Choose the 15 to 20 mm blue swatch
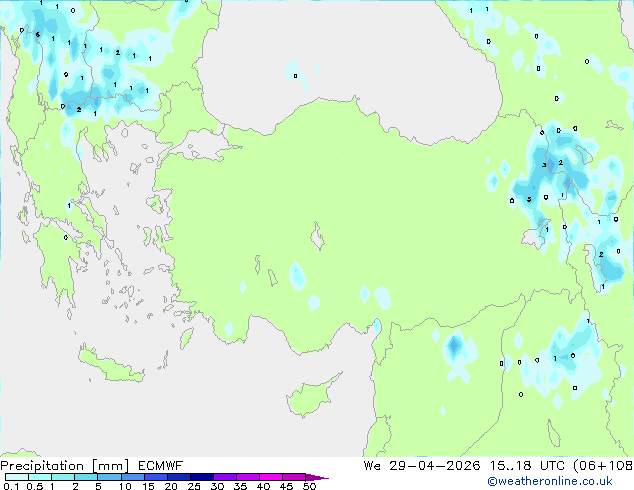The width and height of the screenshot is (634, 490). point(156,477)
